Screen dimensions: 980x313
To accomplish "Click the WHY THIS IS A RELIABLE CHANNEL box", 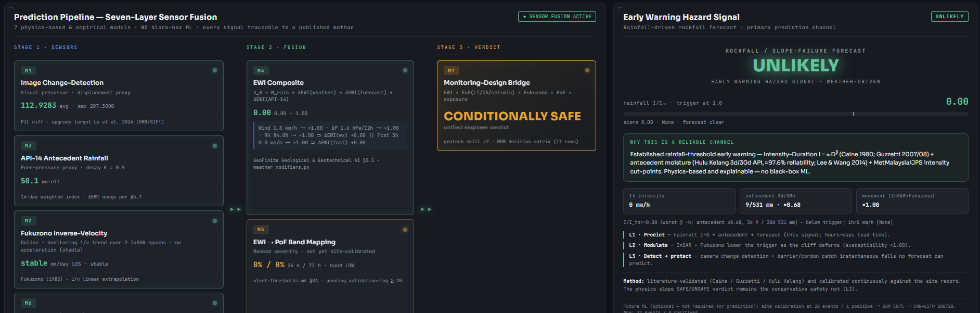I will click(796, 158).
